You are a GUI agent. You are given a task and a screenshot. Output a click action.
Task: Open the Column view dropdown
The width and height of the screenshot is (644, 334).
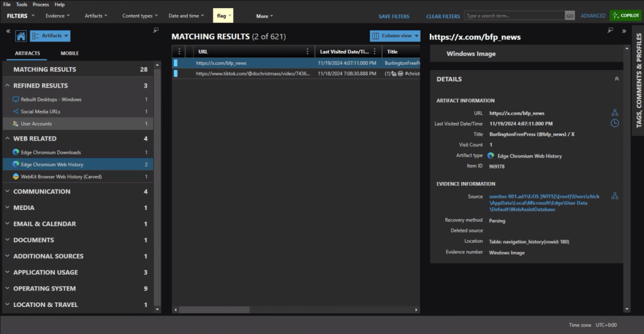tap(395, 36)
